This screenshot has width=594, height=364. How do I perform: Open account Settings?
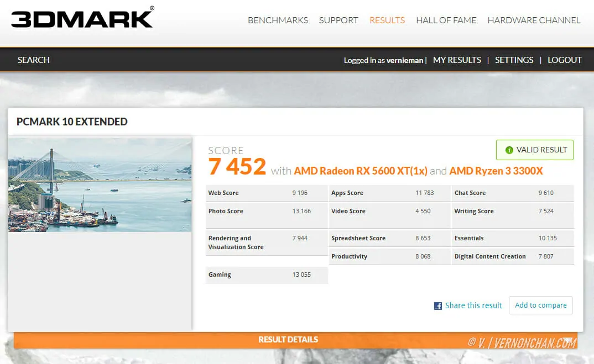[514, 60]
